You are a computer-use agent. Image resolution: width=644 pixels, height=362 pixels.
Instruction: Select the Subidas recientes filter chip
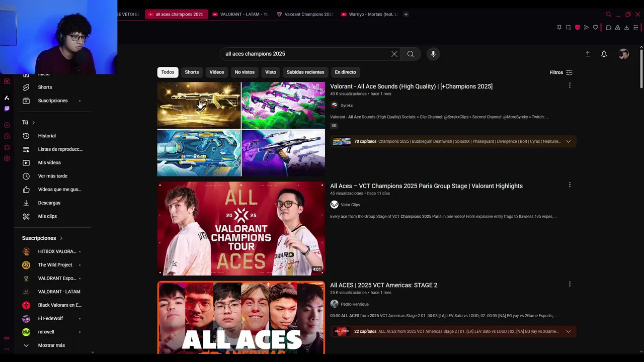coord(305,72)
